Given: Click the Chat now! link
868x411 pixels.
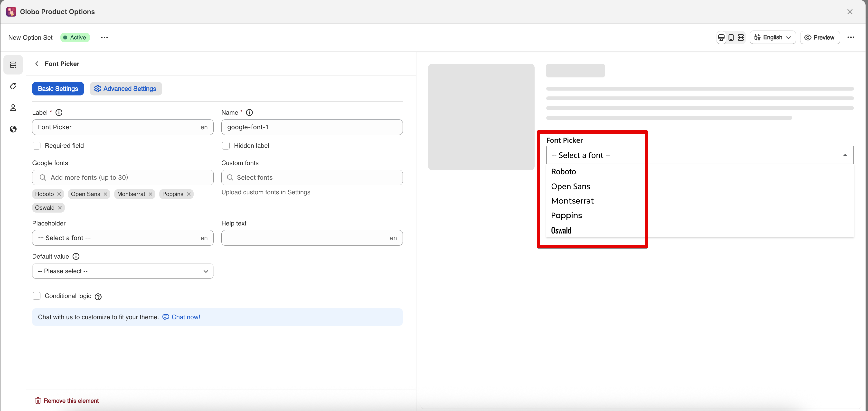Looking at the screenshot, I should [x=185, y=317].
